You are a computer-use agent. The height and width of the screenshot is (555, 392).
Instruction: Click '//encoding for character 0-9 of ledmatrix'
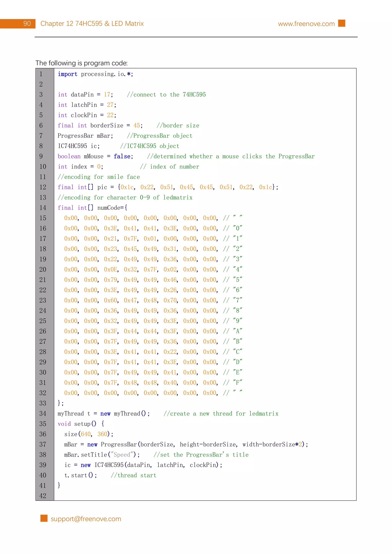point(125,197)
